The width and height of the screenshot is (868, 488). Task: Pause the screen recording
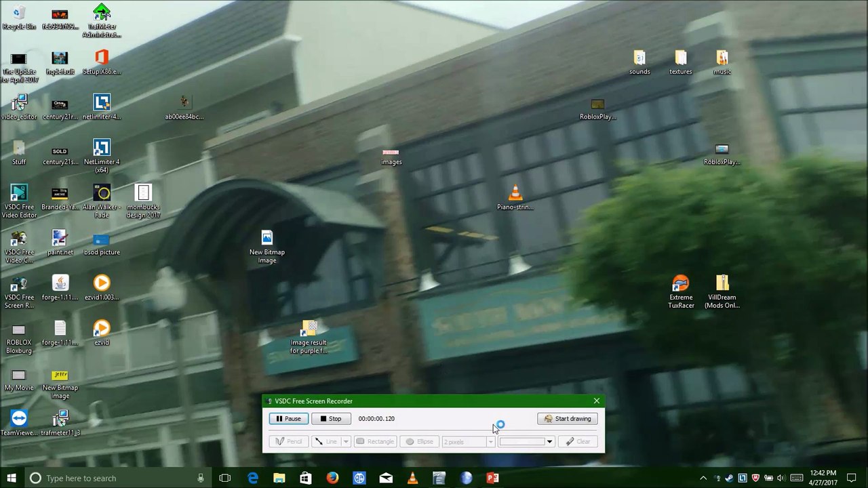pos(288,419)
